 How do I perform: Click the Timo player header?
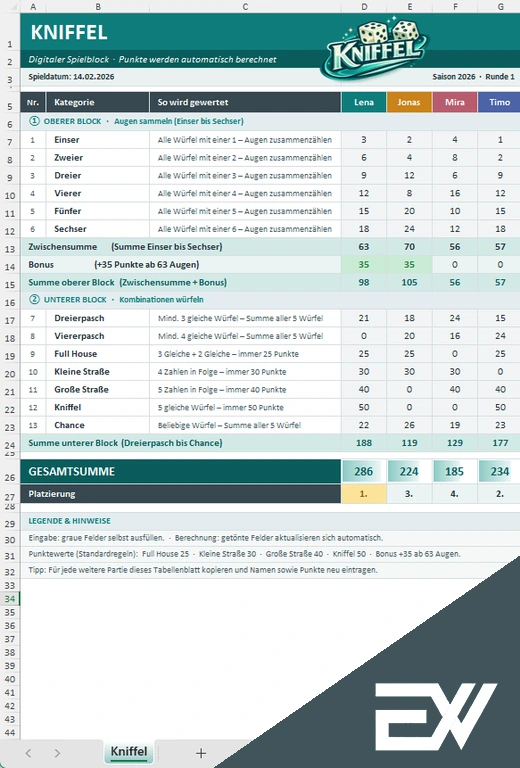(x=499, y=102)
